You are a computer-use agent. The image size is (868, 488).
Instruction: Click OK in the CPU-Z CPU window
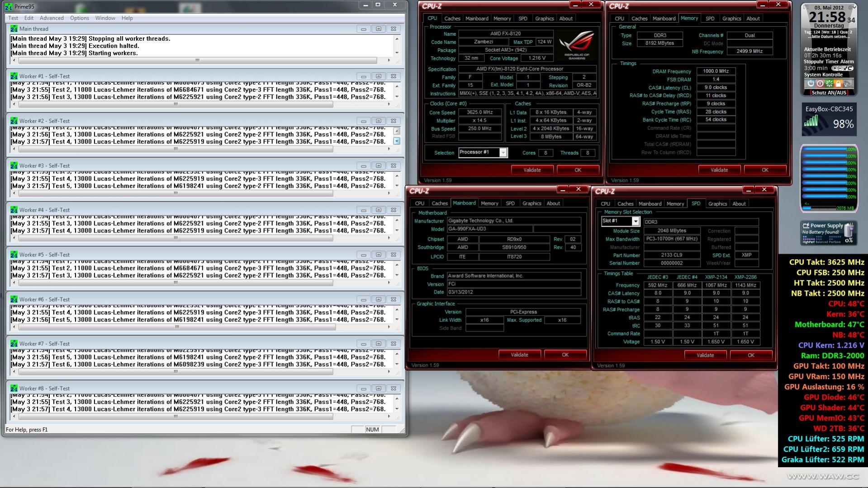578,170
